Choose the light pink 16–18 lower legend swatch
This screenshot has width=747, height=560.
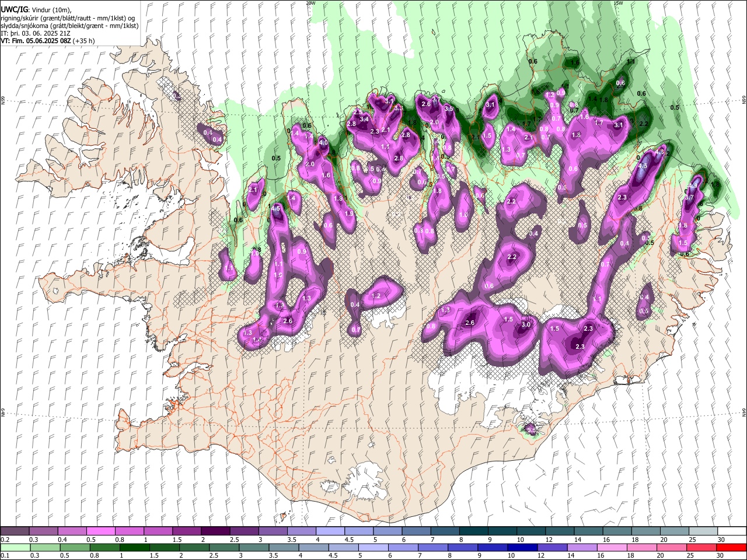[x=611, y=547]
